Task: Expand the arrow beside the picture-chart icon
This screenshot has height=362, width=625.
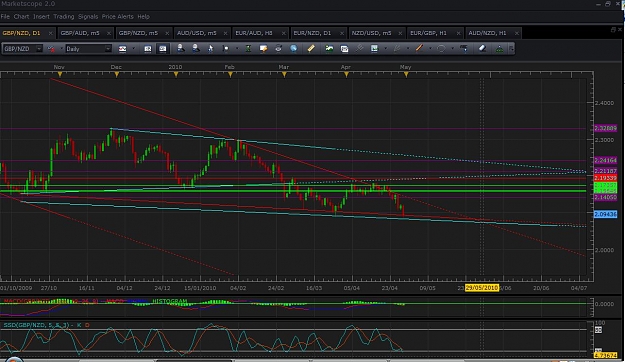Action: 385,49
